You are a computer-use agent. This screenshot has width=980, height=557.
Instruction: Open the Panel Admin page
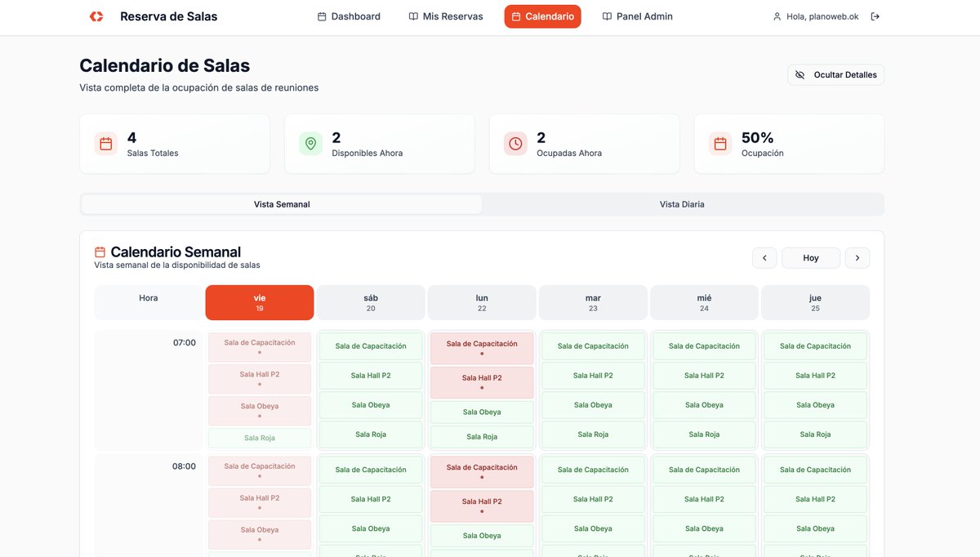[x=638, y=16]
